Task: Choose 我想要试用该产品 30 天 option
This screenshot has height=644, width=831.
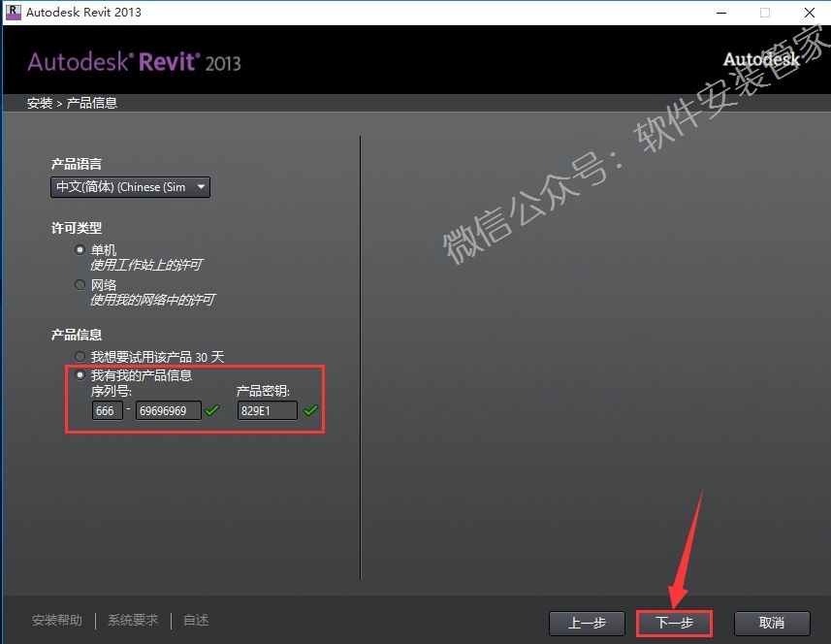Action: [80, 355]
